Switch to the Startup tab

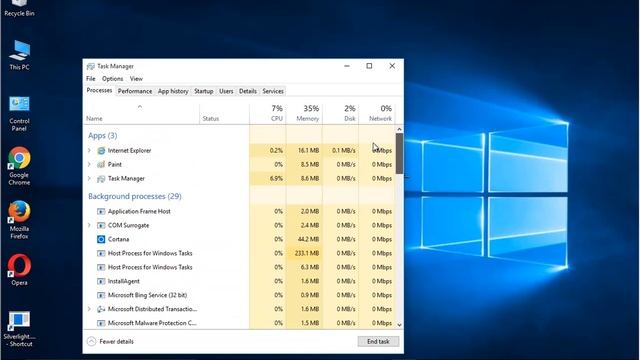click(x=204, y=91)
